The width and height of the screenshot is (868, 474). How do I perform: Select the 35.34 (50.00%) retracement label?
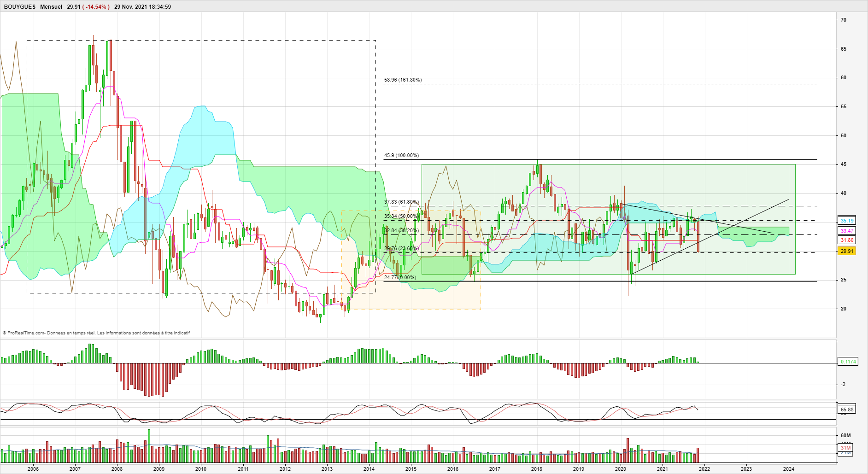[401, 216]
